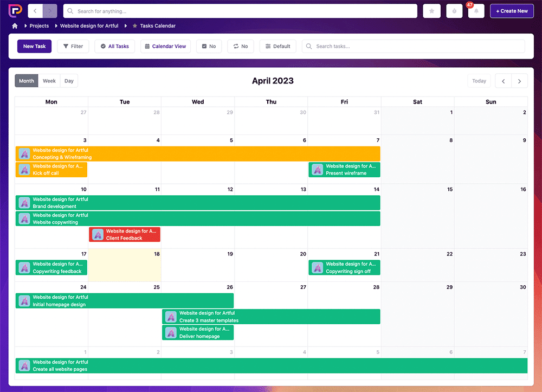Open the Calendar View selector

tap(165, 46)
